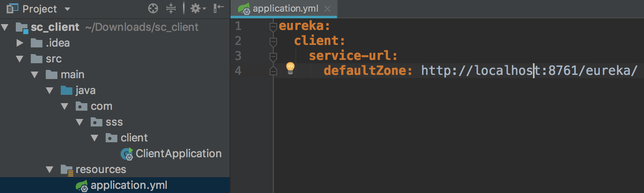644x193 pixels.
Task: Place cursor on the eureka key
Action: point(305,26)
